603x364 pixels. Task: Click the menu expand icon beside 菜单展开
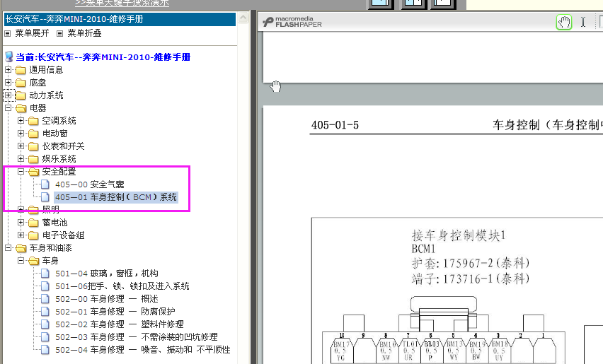[x=7, y=33]
